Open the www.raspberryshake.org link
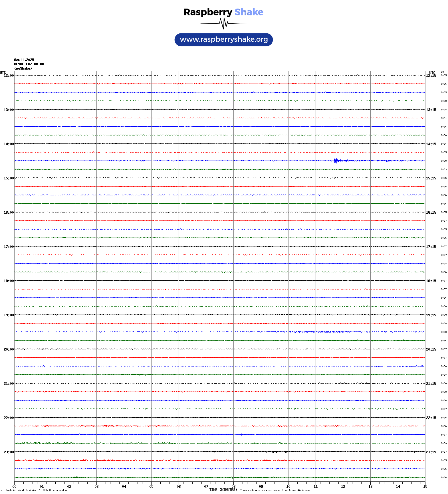 click(224, 40)
